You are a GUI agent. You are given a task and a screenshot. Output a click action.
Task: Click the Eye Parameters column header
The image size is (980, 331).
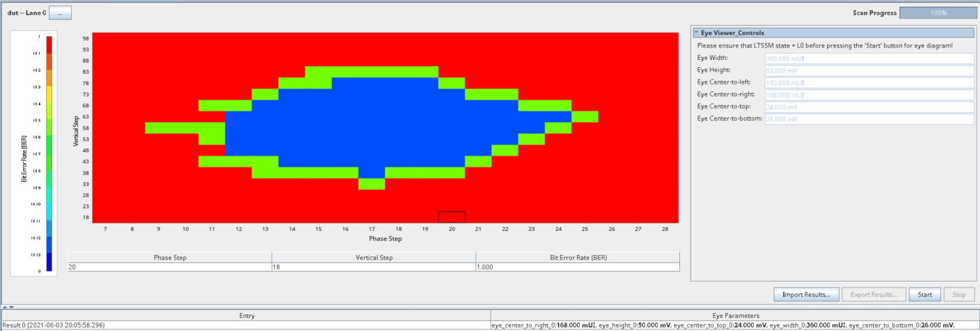click(735, 316)
